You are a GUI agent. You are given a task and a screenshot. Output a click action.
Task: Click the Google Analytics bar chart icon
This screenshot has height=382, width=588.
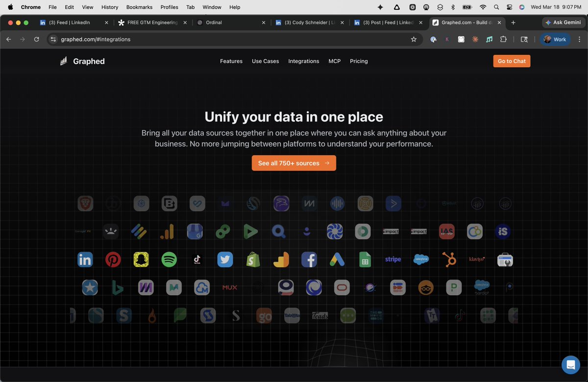[167, 231]
